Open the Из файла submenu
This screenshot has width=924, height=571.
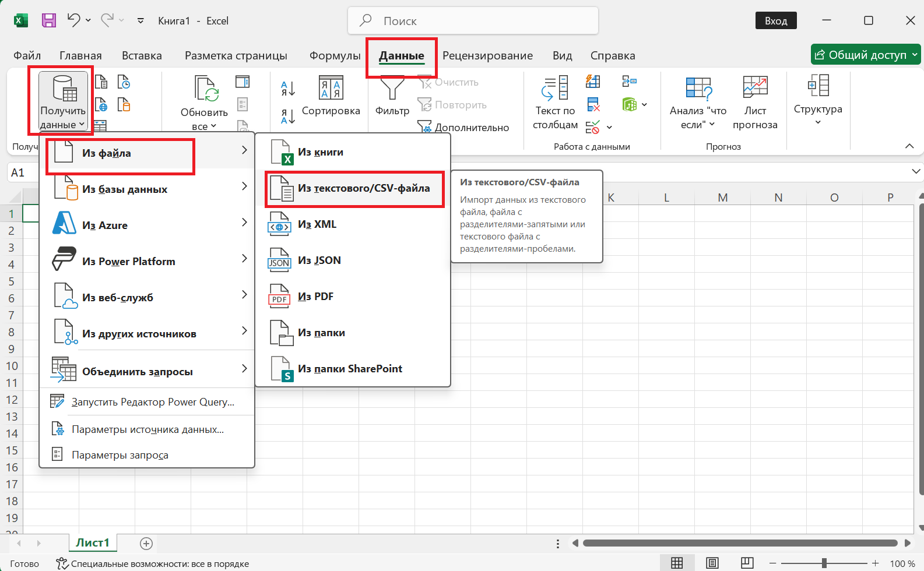[147, 153]
